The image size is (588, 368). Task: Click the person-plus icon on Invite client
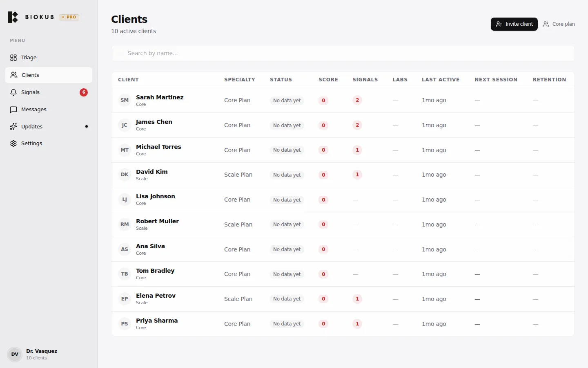(499, 24)
